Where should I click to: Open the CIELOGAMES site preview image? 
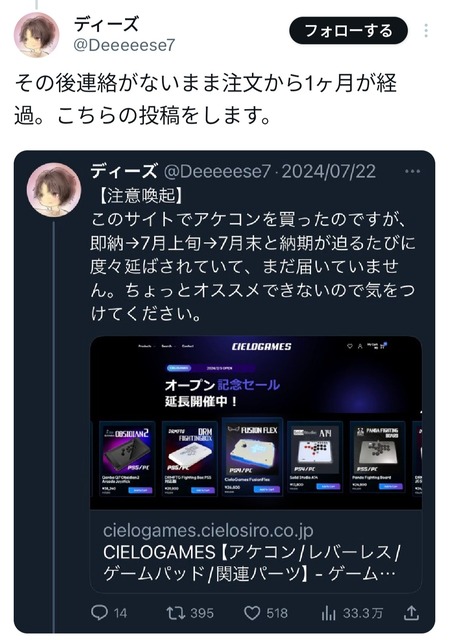[x=256, y=422]
